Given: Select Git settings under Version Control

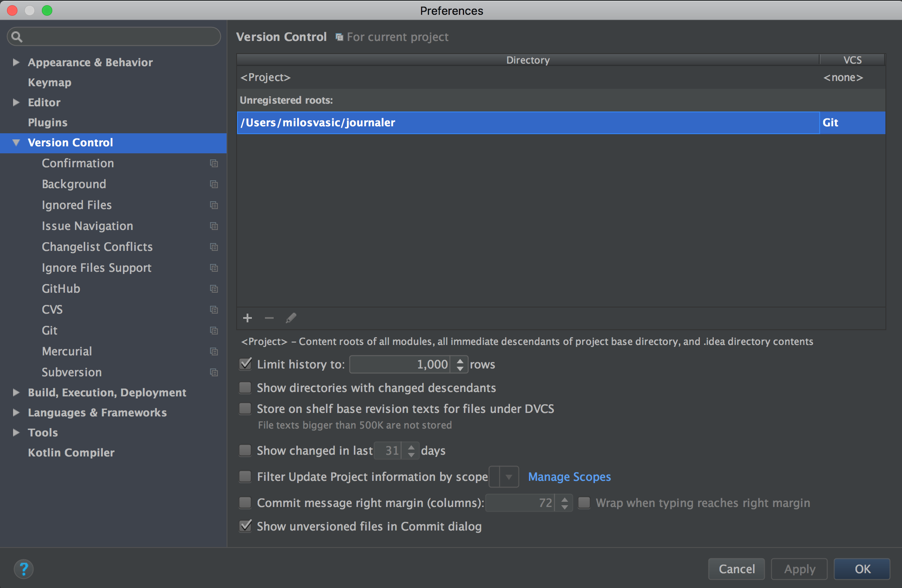Looking at the screenshot, I should [50, 331].
